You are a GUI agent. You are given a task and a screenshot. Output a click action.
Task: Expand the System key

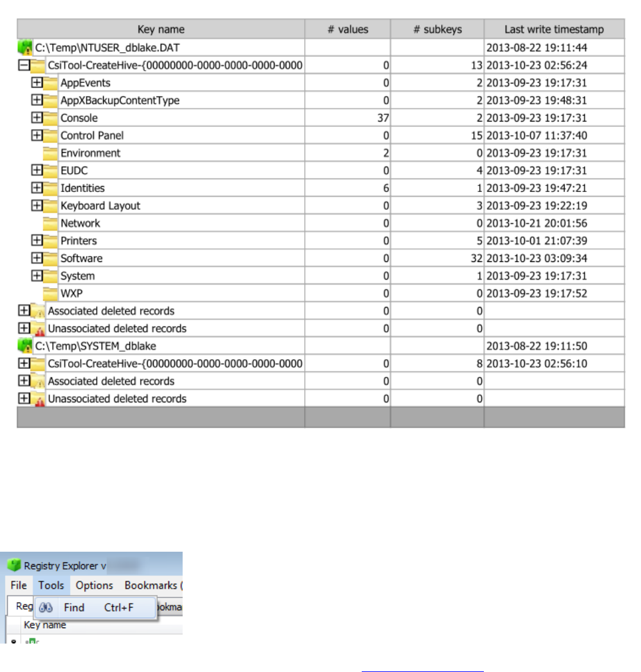(x=37, y=276)
